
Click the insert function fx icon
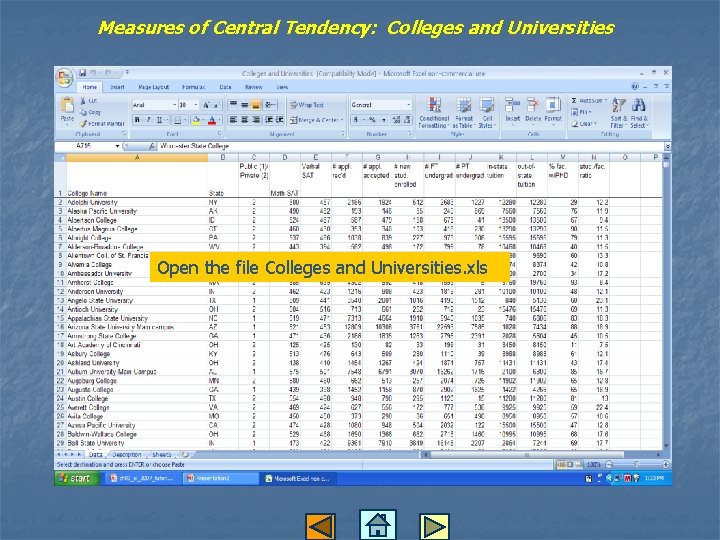point(152,146)
